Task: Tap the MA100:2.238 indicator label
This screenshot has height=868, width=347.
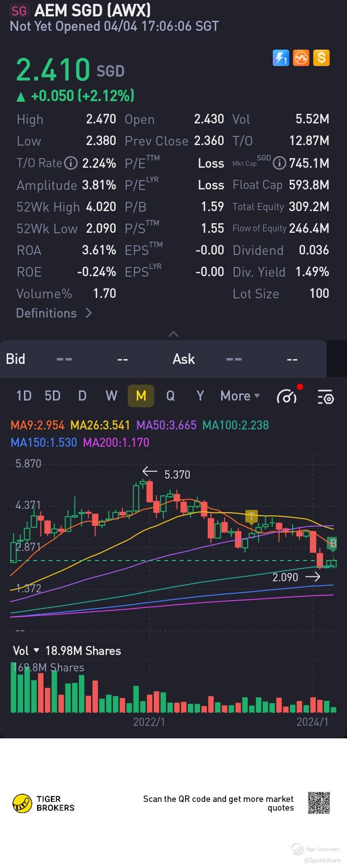Action: pyautogui.click(x=236, y=425)
